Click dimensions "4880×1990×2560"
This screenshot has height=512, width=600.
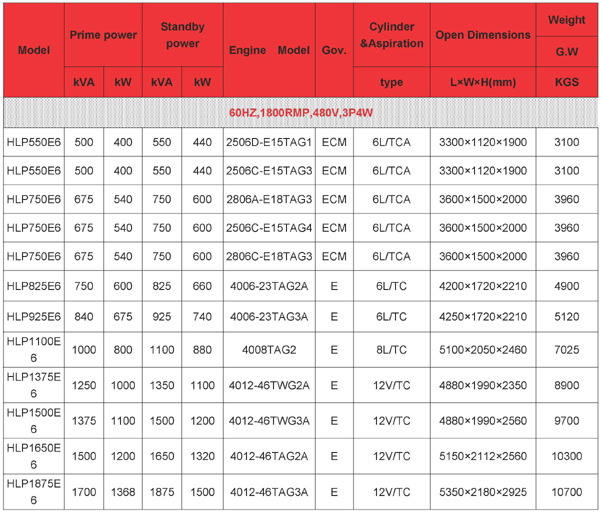pos(483,421)
